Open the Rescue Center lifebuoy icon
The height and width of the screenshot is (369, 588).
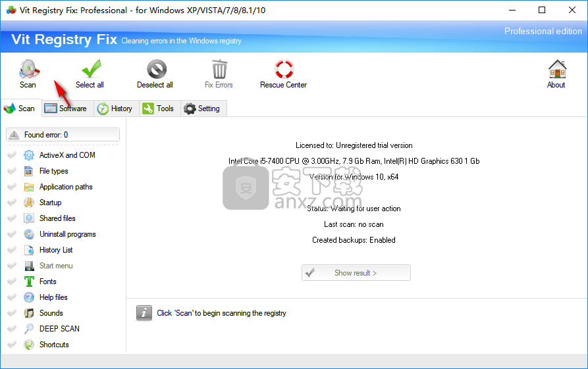click(284, 69)
